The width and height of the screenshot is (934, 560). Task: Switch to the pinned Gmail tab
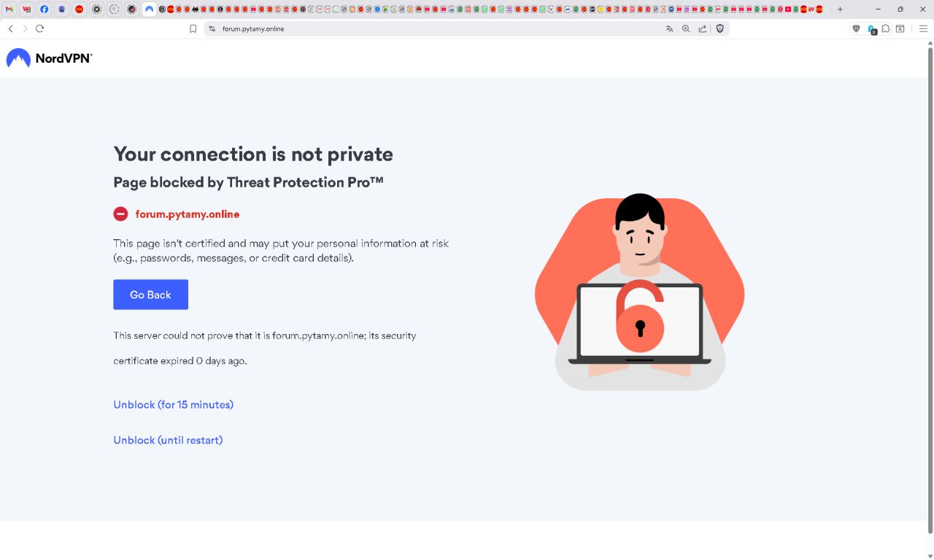9,9
